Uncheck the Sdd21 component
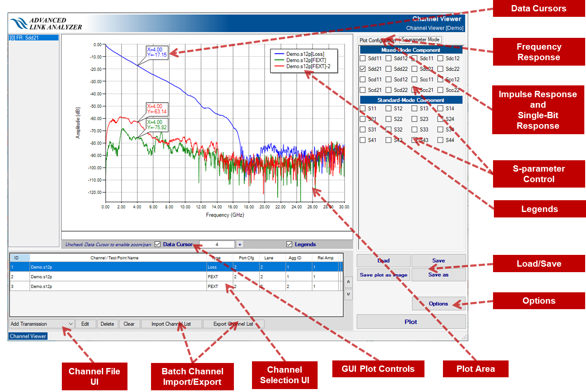 tap(363, 69)
